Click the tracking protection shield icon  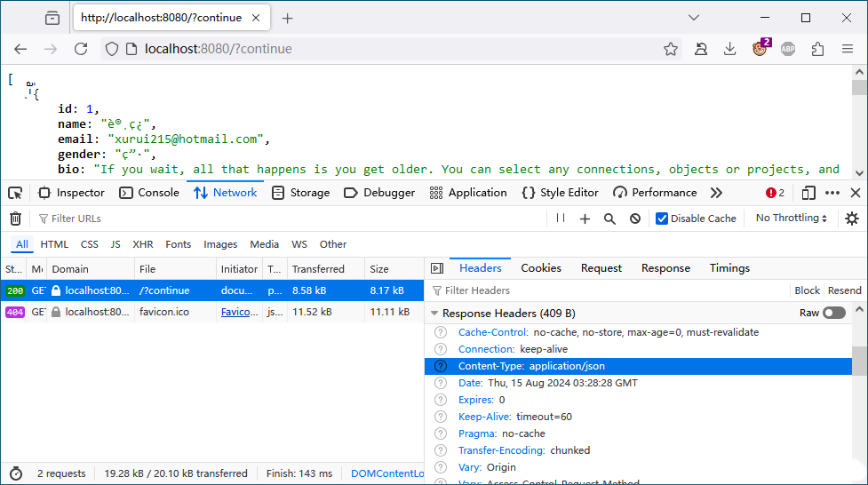tap(112, 49)
